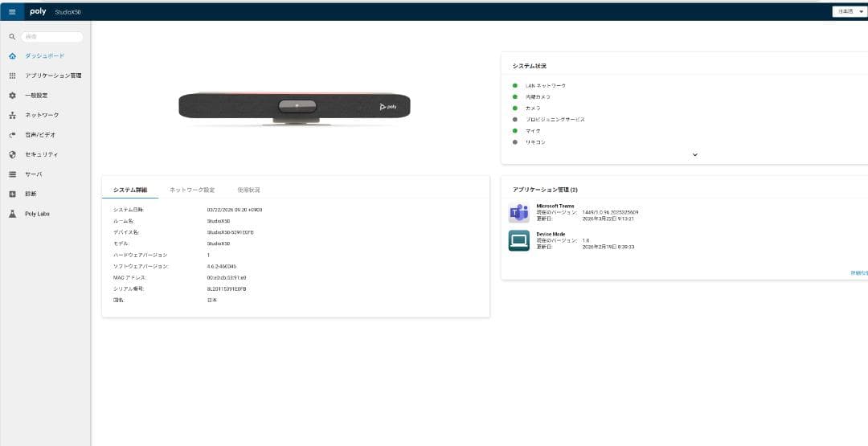Screen dimensions: 868x446
Task: Click the Device Mode app icon
Action: pos(518,241)
